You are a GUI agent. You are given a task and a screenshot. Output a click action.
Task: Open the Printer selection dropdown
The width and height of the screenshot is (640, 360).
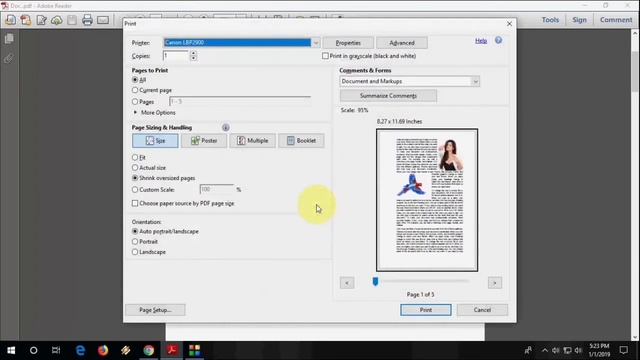click(x=316, y=42)
